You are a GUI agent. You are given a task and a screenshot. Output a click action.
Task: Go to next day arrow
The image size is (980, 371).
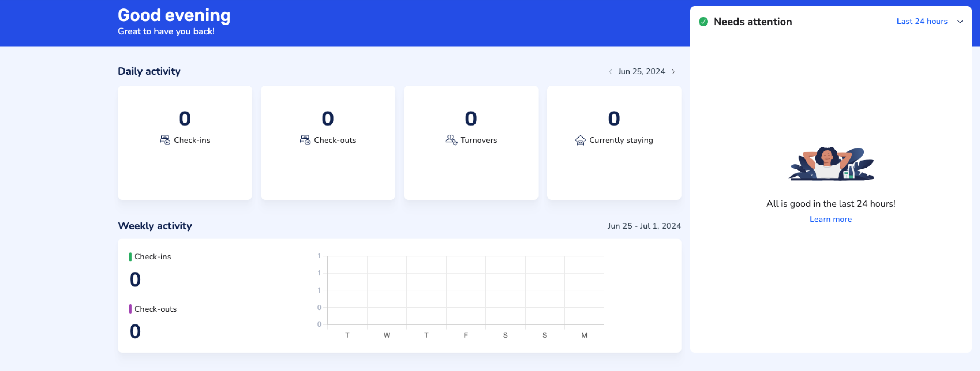(673, 72)
